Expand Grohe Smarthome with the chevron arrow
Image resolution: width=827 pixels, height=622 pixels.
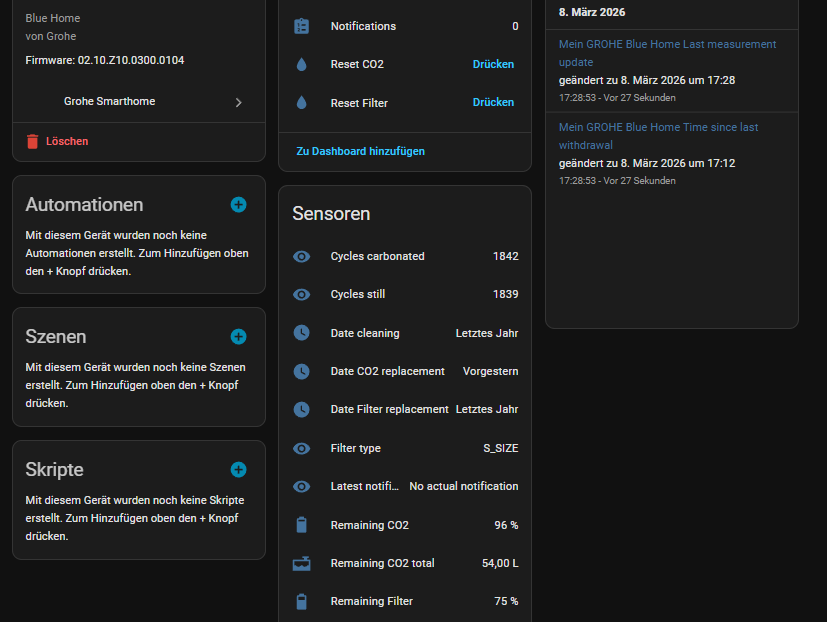(238, 102)
